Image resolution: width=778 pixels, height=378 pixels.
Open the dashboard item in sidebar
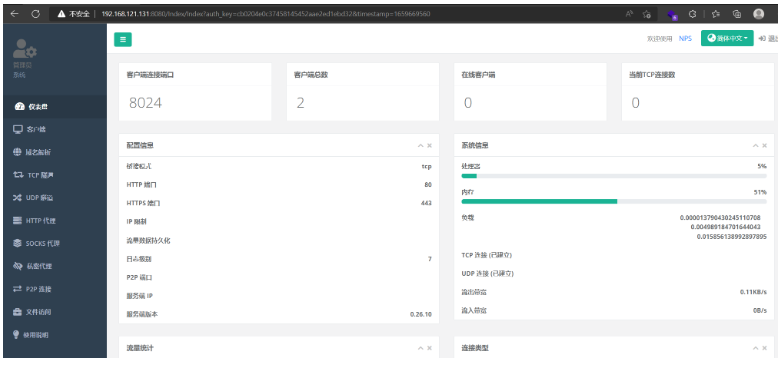55,107
